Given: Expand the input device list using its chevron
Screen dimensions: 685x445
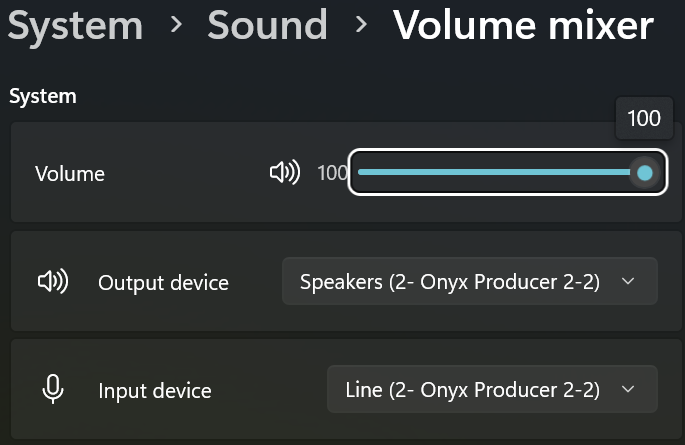Looking at the screenshot, I should coord(628,389).
